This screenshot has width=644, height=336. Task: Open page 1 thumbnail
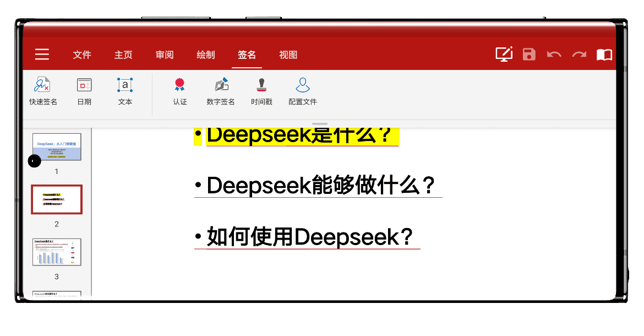57,147
